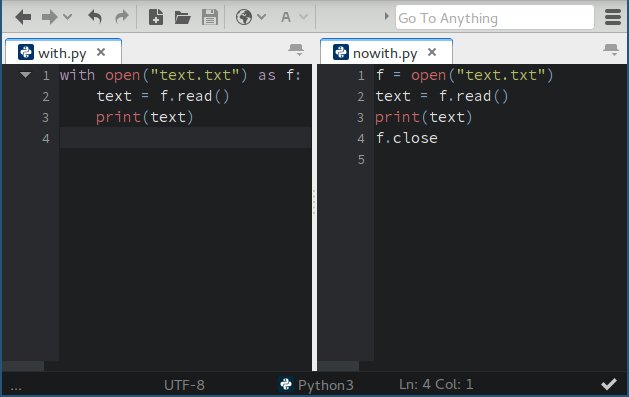Click the redo arrow icon

(x=122, y=17)
